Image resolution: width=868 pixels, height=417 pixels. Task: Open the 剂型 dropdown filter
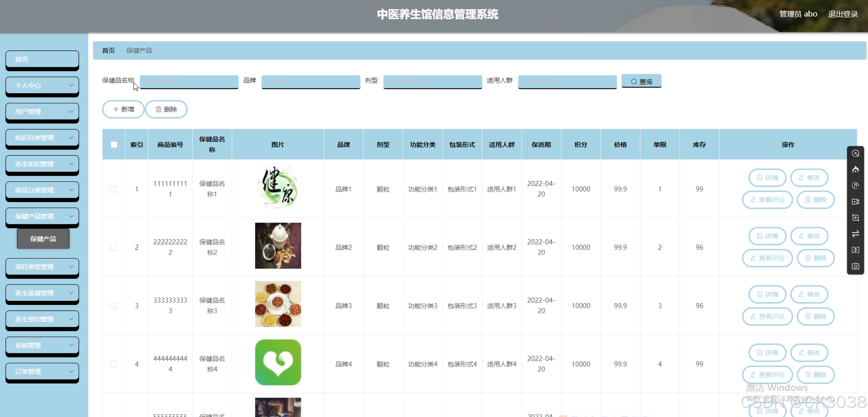(432, 82)
